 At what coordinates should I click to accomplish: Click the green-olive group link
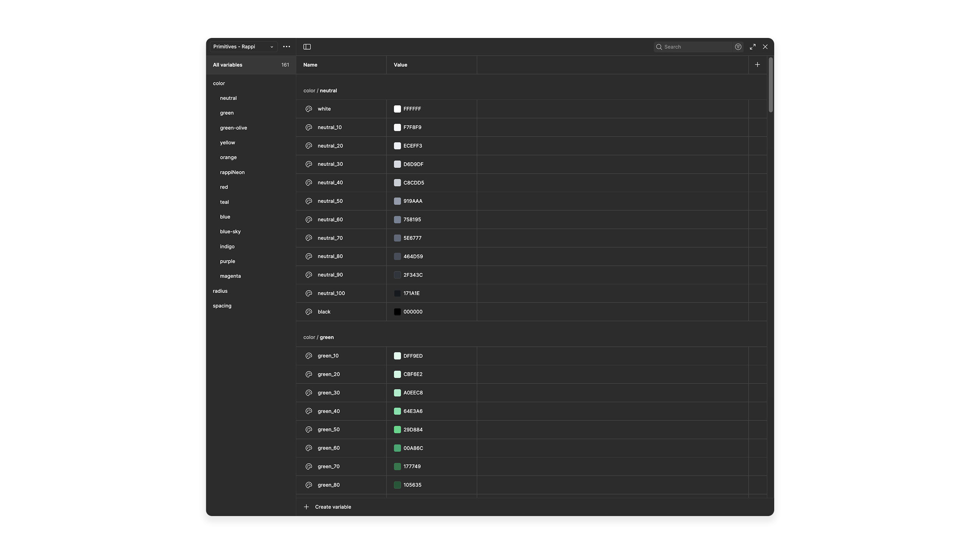coord(233,128)
